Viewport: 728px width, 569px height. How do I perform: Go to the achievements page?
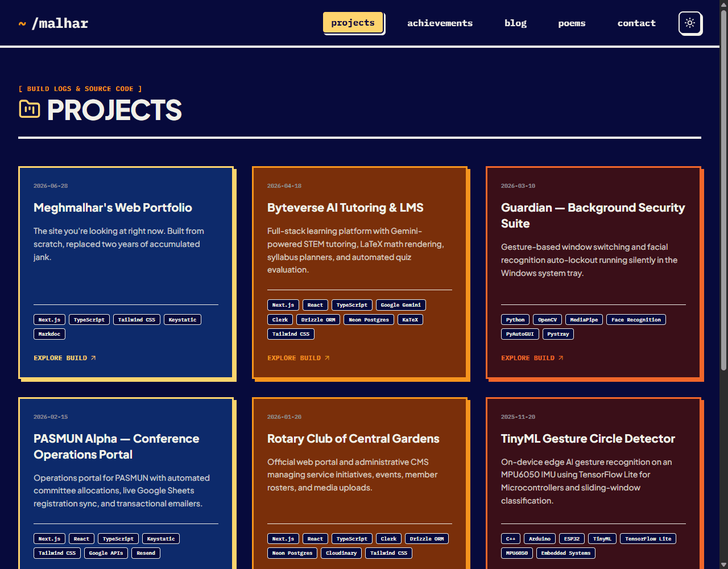[x=440, y=23]
